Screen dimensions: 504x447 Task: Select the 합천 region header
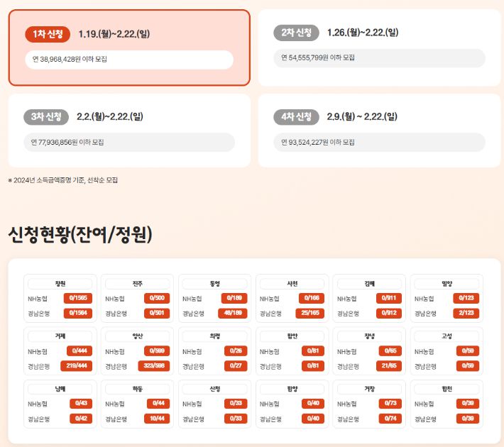447,389
